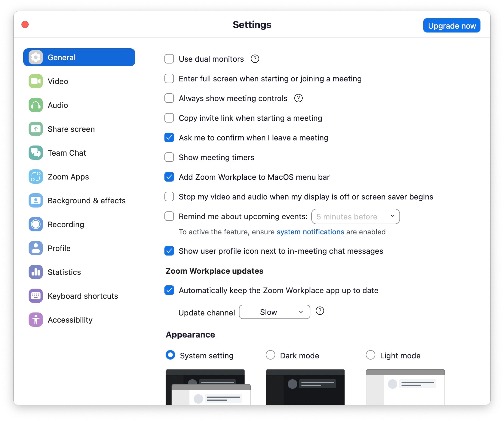Click help icon beside Use dual monitors
This screenshot has height=421, width=504.
255,59
